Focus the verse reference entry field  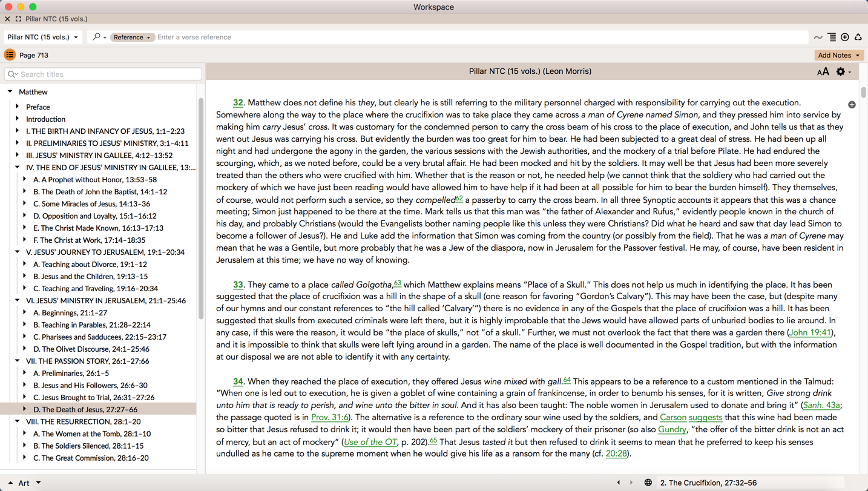coord(481,37)
